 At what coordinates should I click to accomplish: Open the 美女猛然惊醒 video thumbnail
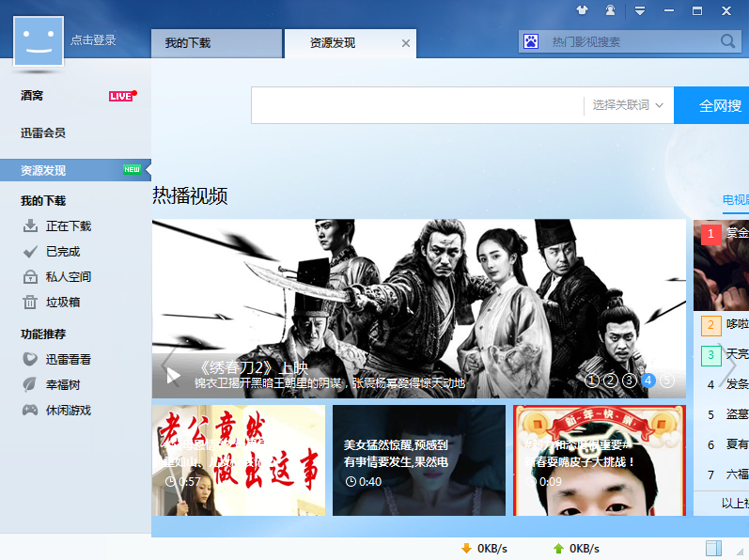click(x=419, y=460)
